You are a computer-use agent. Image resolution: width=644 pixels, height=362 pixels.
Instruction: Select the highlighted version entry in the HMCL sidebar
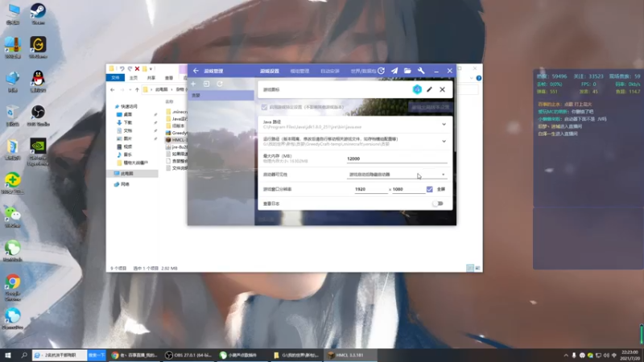point(221,95)
